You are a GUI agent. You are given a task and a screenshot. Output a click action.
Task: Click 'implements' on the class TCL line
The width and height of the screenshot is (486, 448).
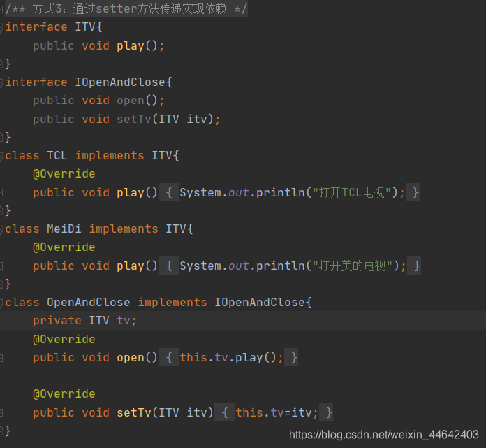point(110,155)
